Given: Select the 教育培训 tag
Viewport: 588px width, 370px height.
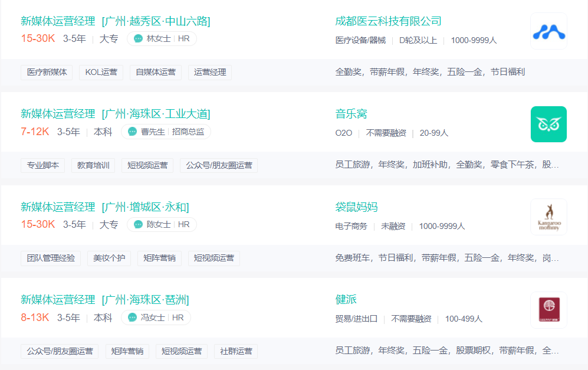Looking at the screenshot, I should click(93, 165).
